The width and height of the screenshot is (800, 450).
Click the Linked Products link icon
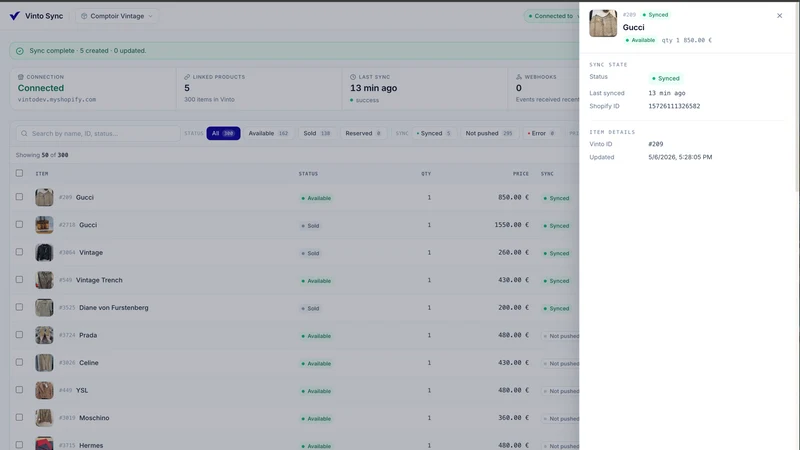click(x=187, y=77)
